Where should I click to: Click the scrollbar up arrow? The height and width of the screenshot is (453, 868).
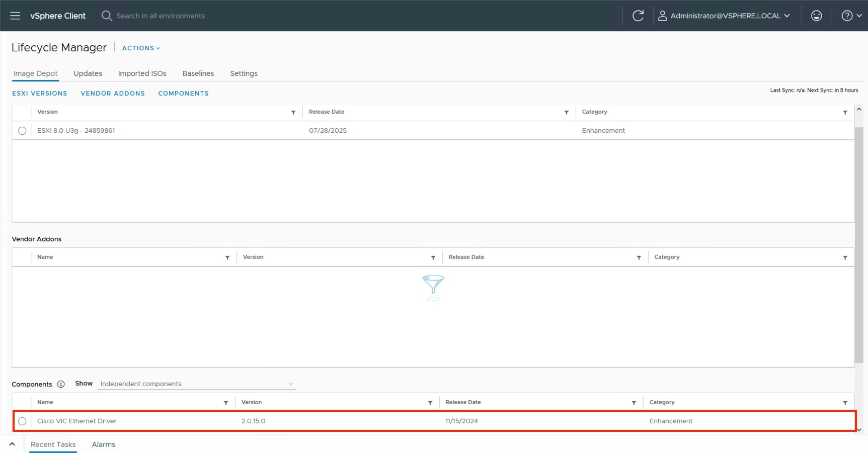pyautogui.click(x=859, y=109)
